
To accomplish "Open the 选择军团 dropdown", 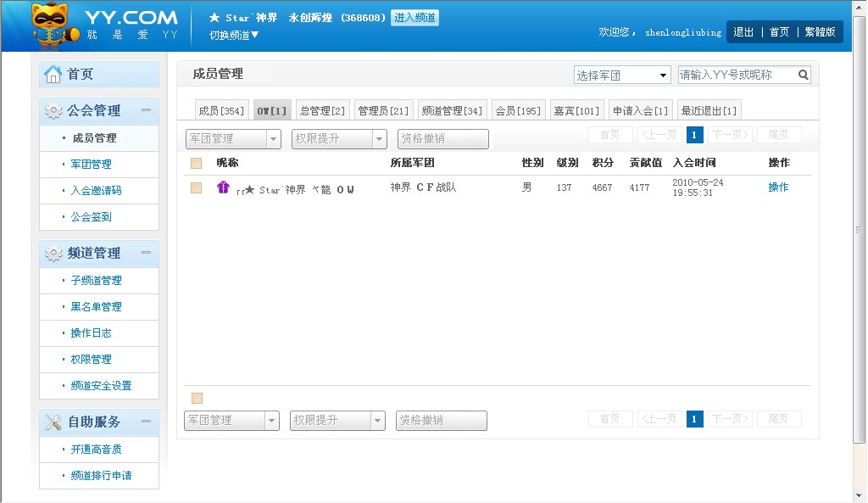I will [622, 75].
